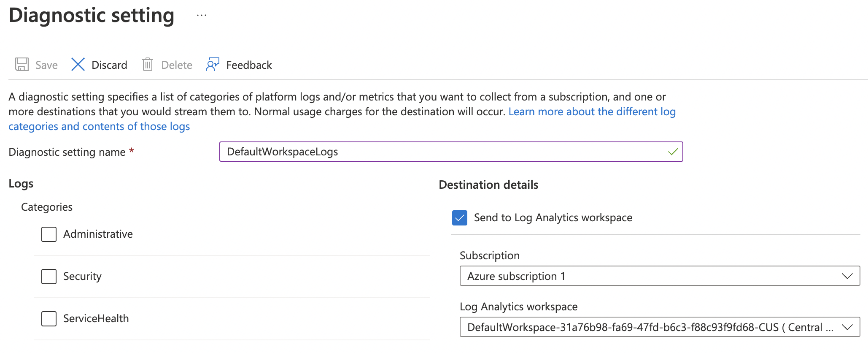The width and height of the screenshot is (868, 353).
Task: Open Feedback label in the toolbar
Action: click(249, 65)
